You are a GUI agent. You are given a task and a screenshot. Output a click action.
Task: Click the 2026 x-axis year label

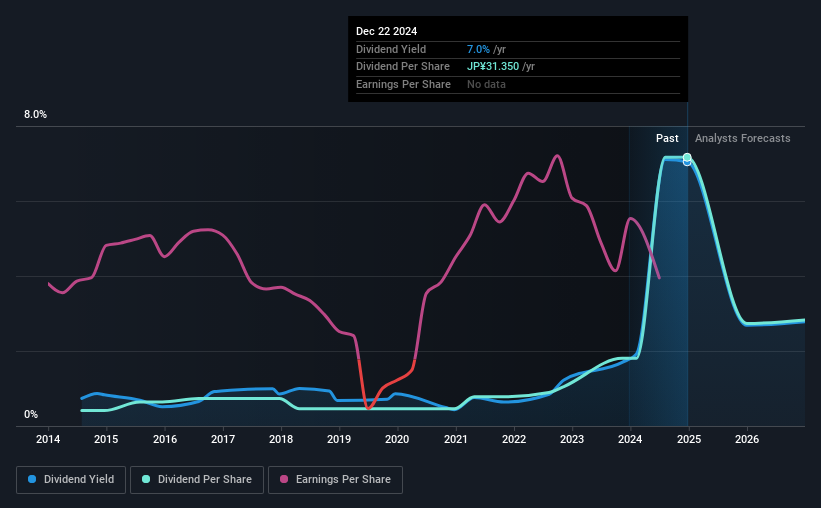[747, 439]
